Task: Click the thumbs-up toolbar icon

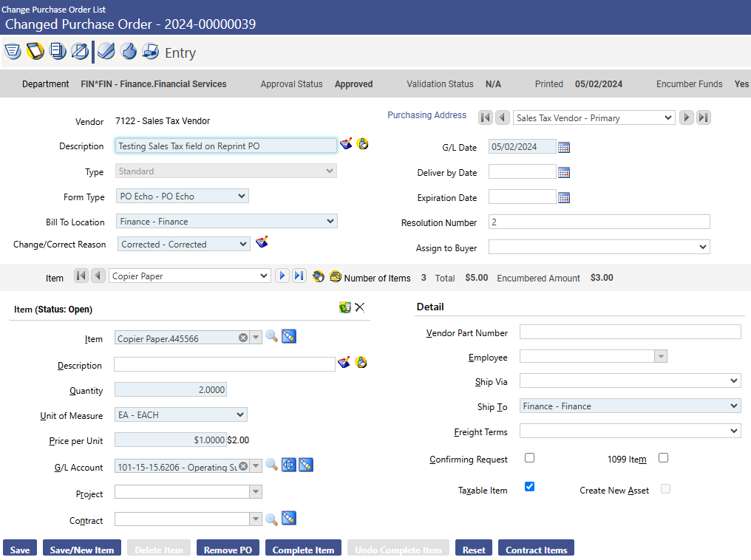Action: [129, 51]
